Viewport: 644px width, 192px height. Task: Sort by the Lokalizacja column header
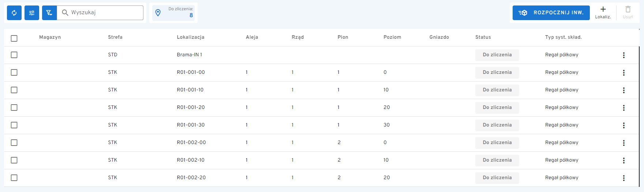coord(190,37)
